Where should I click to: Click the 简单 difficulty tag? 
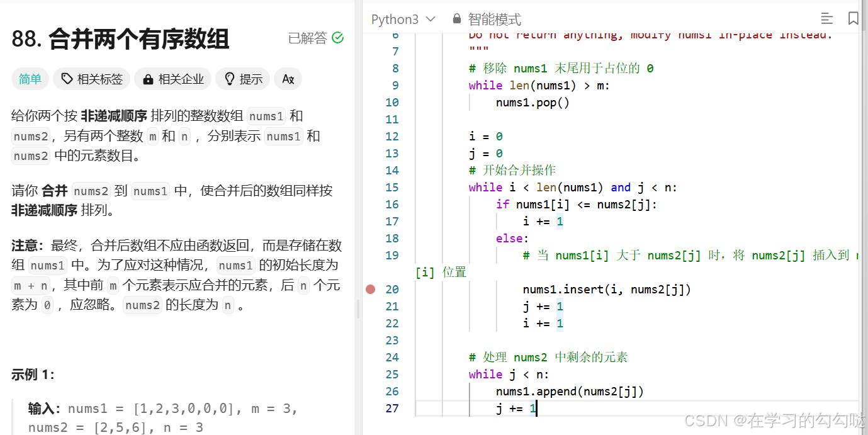point(30,79)
